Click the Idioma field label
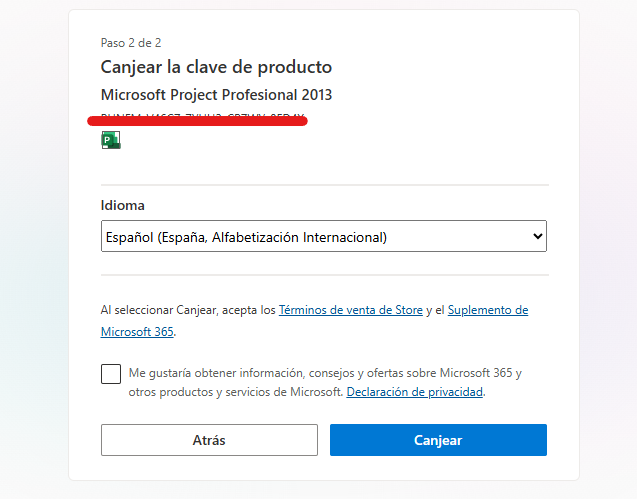637x499 pixels. (123, 205)
